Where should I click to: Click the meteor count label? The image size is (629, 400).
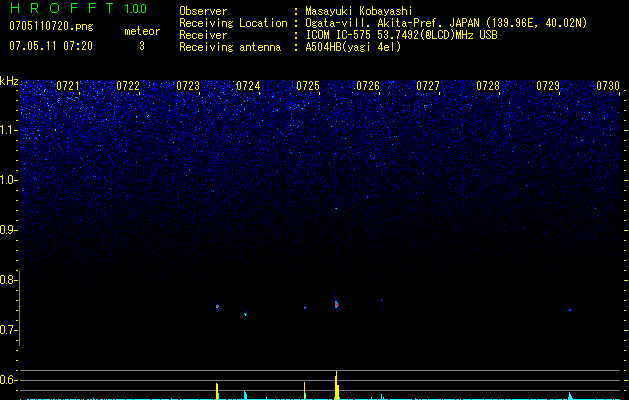(x=142, y=31)
